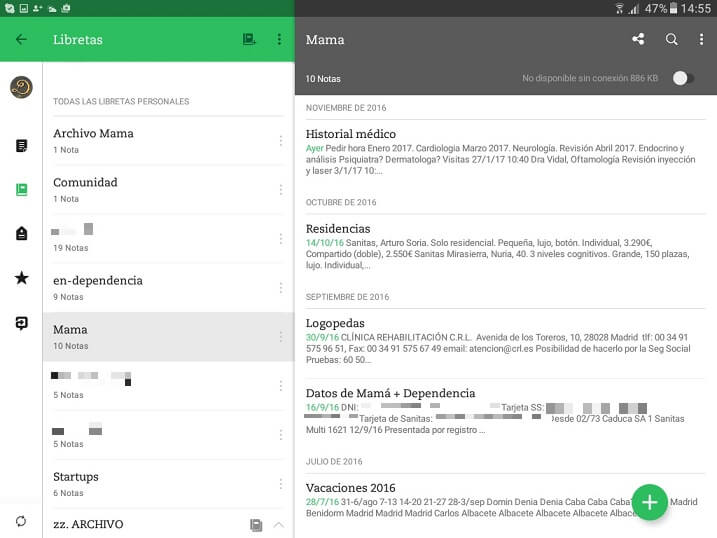Tap the new notebook icon in Libretas header
The width and height of the screenshot is (717, 538).
point(249,39)
